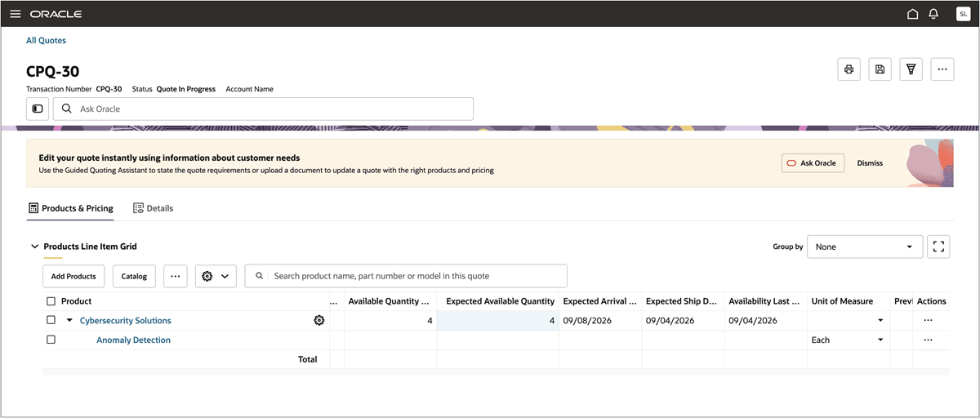This screenshot has height=418, width=980.
Task: Enter full-screen mode for line item grid
Action: click(938, 247)
